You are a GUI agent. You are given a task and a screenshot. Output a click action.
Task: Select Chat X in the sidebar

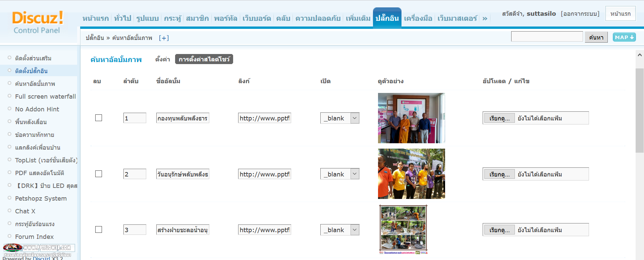tap(25, 211)
